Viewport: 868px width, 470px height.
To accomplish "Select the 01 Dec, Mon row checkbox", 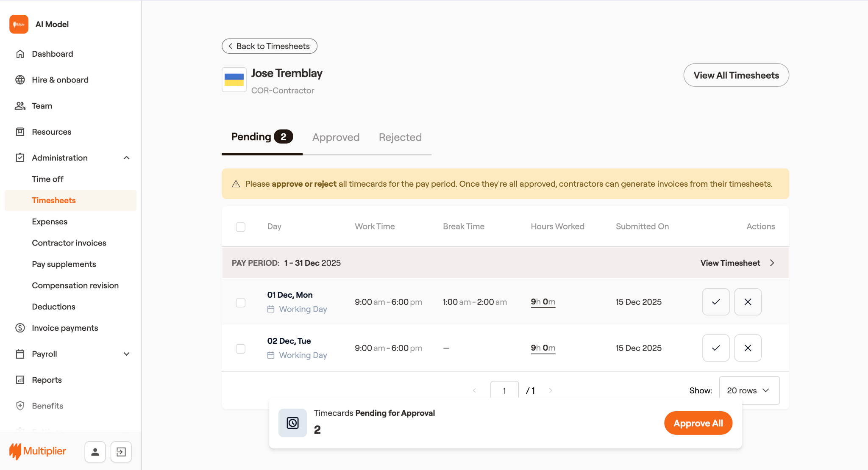I will point(241,302).
